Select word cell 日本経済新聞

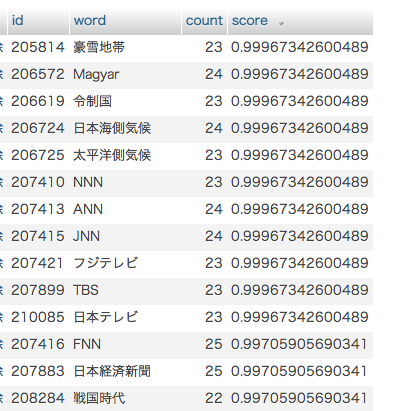[x=112, y=371]
